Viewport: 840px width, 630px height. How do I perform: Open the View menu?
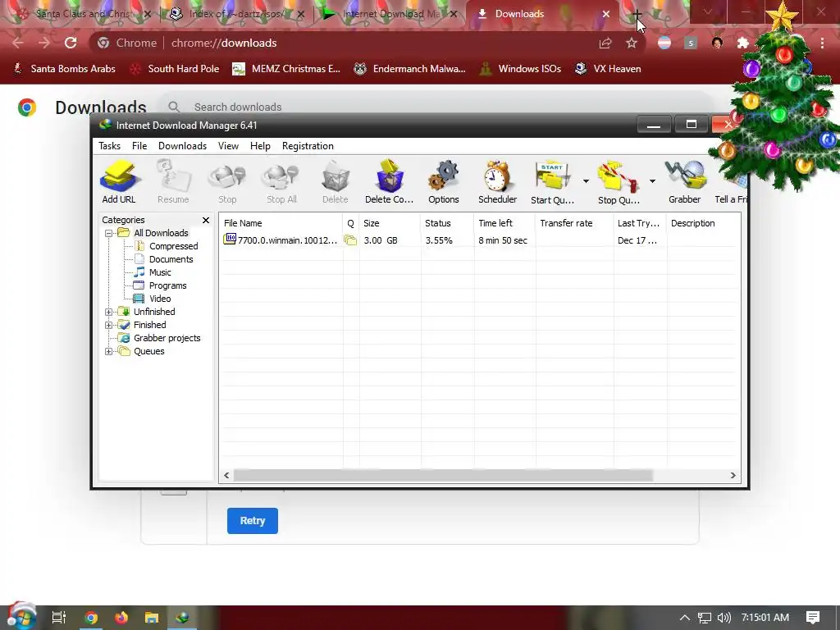228,146
